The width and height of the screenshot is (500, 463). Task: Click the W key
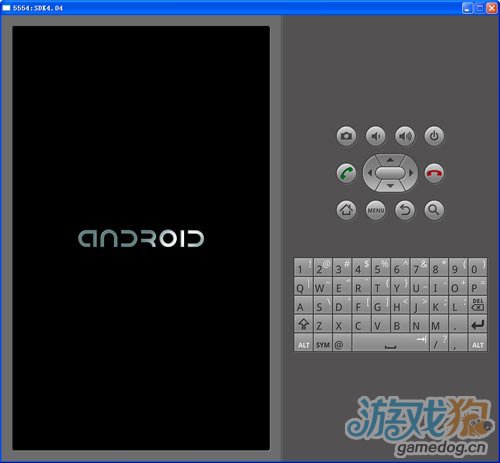pyautogui.click(x=323, y=286)
